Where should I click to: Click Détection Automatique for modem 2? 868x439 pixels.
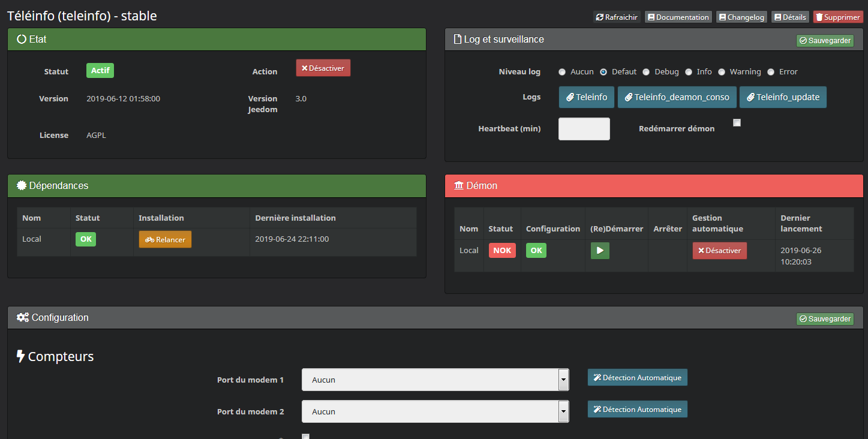click(x=637, y=409)
